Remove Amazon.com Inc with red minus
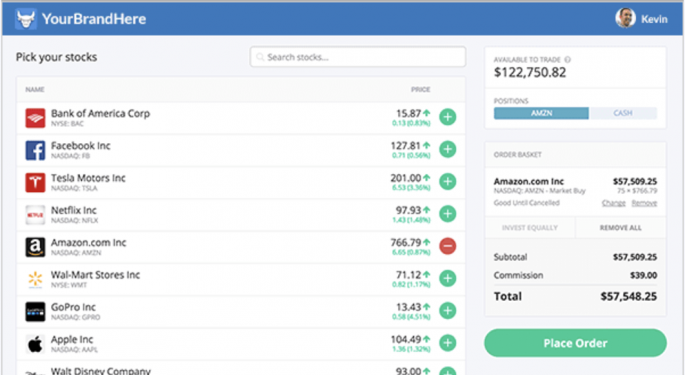 pos(447,247)
